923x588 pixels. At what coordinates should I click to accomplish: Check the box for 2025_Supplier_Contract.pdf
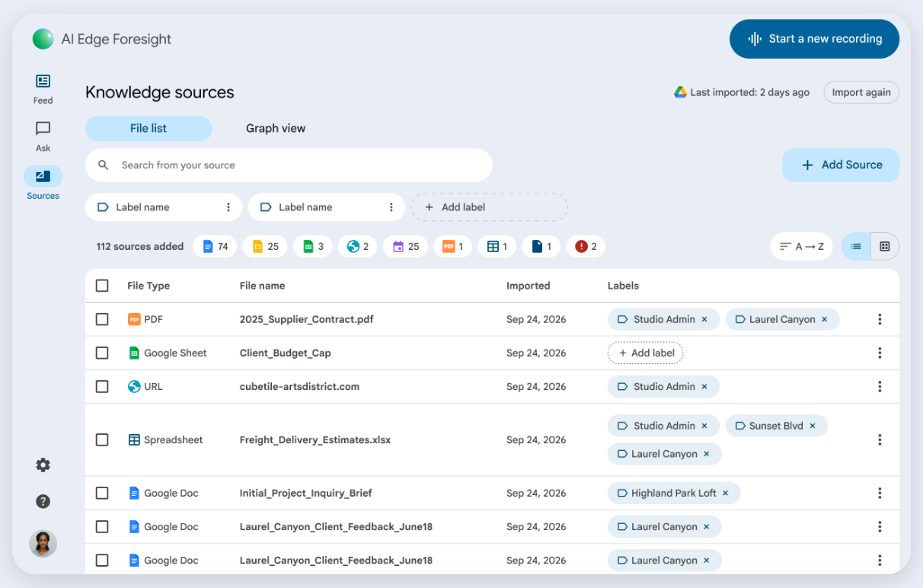pos(102,319)
